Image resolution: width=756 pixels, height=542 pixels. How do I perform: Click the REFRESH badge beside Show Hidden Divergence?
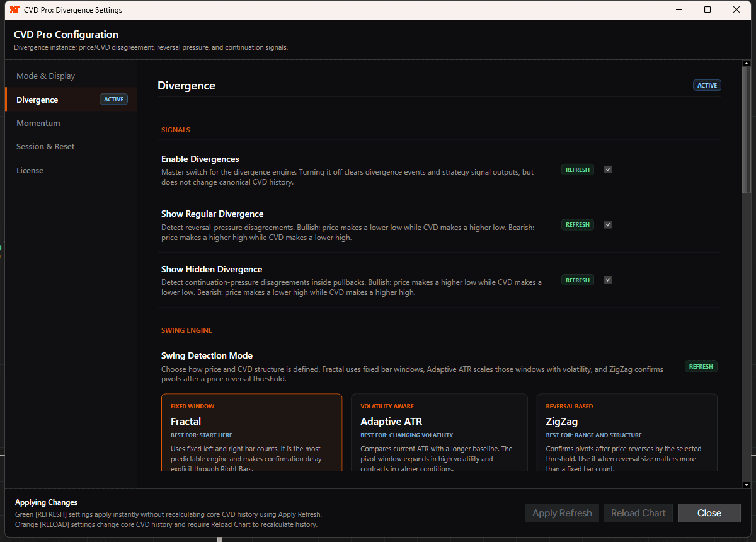[578, 280]
